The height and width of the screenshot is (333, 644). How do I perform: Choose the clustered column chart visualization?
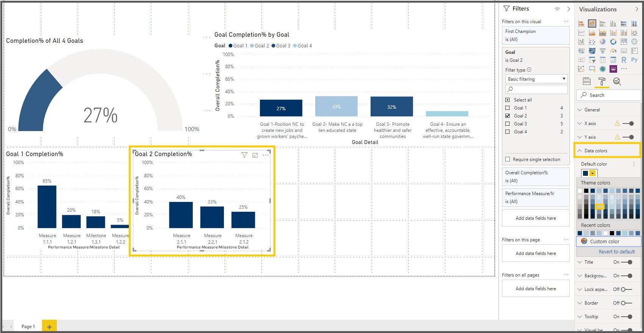coord(613,23)
